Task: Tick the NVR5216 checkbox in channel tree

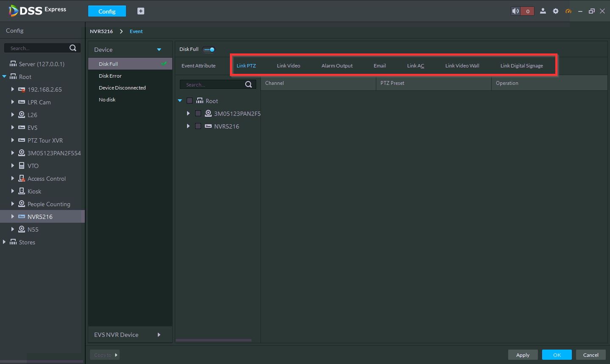Action: 198,126
